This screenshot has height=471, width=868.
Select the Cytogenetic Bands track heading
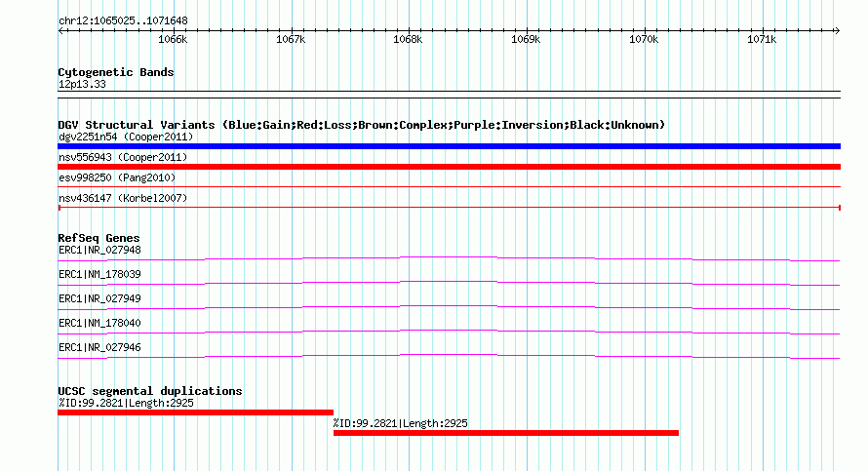click(x=116, y=72)
